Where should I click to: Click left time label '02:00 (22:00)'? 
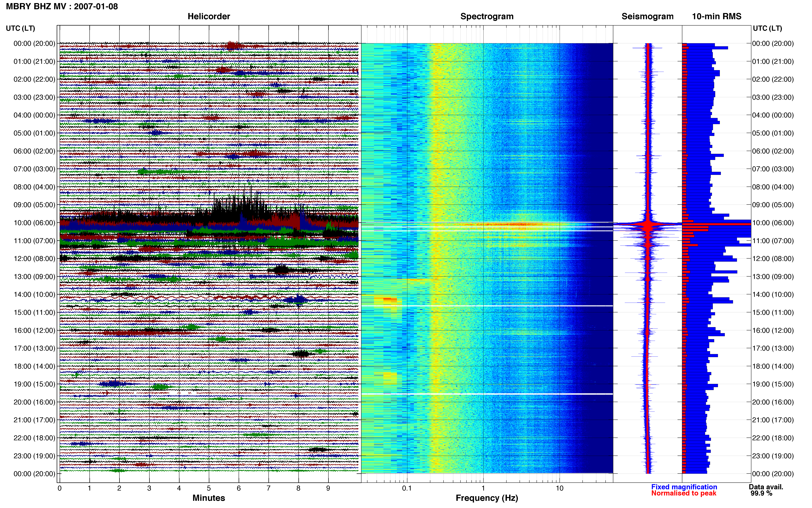click(34, 79)
